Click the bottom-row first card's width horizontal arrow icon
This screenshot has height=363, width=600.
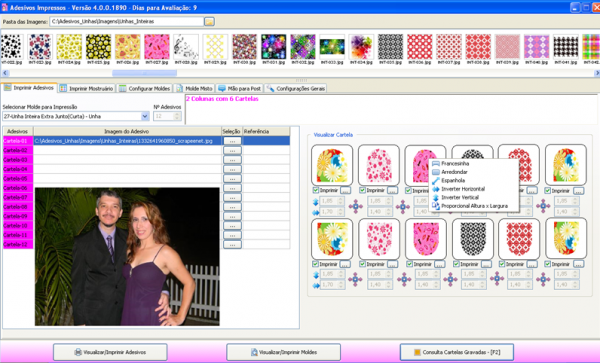pos(316,286)
